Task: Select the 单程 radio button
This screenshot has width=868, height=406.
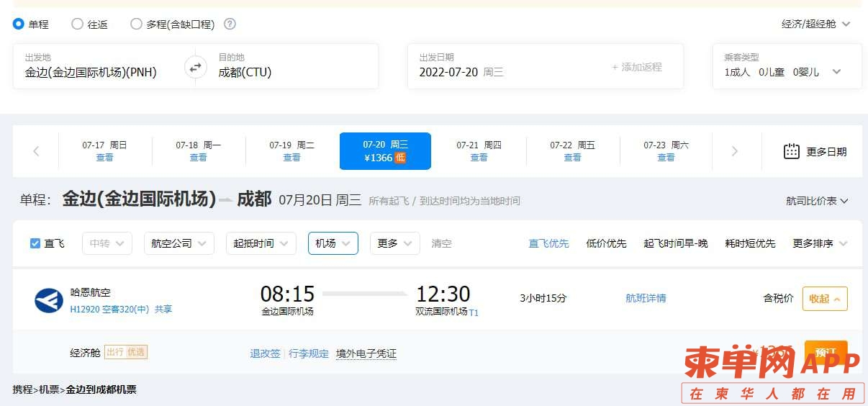Action: pyautogui.click(x=19, y=24)
